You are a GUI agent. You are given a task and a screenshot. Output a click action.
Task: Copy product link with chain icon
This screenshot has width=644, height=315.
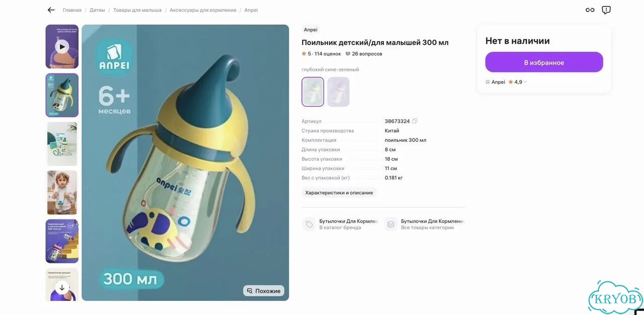[x=590, y=10]
